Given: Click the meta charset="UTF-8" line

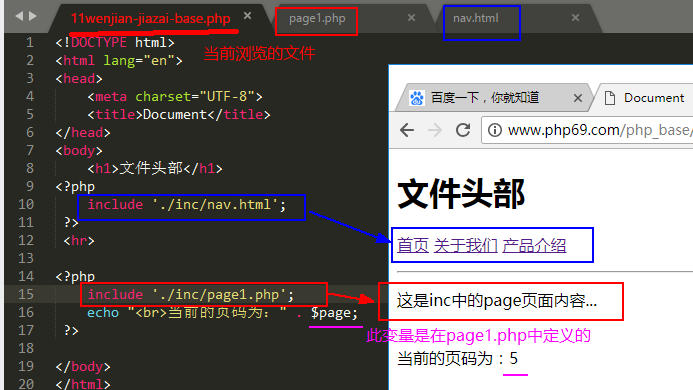Looking at the screenshot, I should 175,96.
